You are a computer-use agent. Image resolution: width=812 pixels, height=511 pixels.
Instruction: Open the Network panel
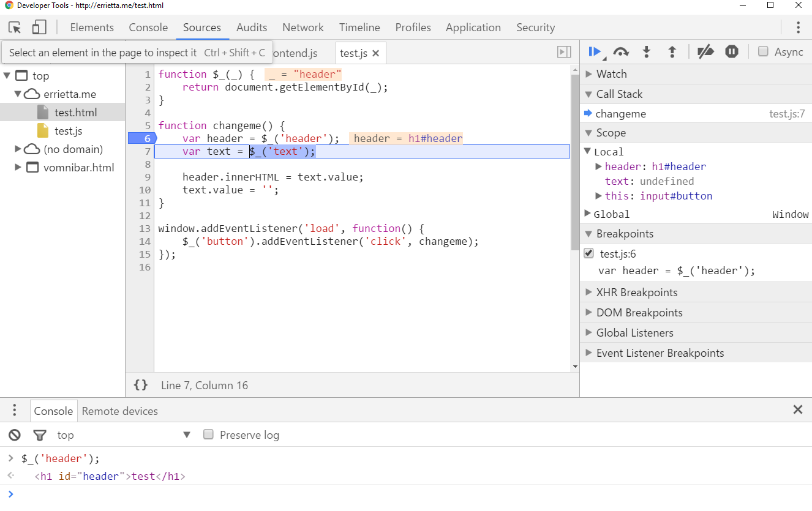click(x=303, y=28)
